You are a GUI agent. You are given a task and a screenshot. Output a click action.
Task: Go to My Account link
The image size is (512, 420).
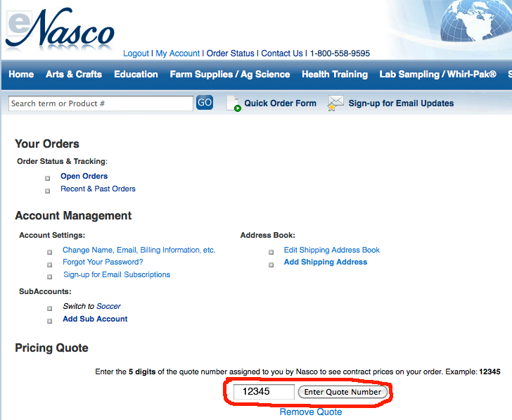click(x=178, y=53)
